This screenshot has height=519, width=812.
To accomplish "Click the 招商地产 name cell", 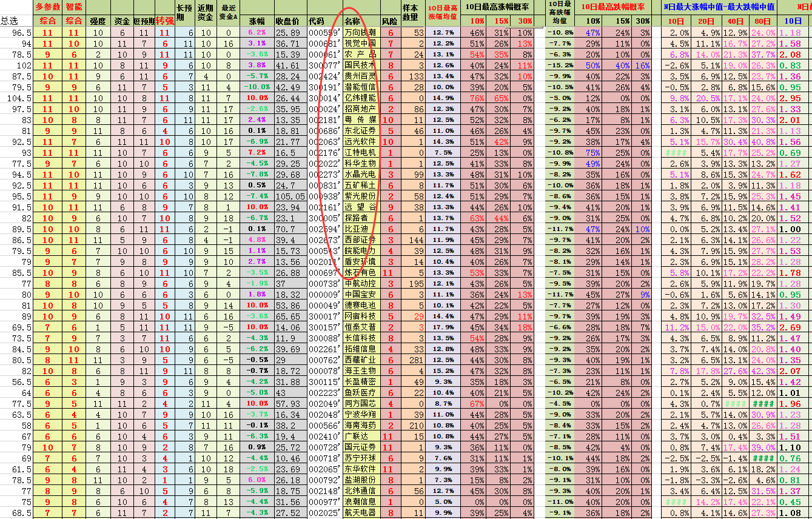I will (361, 109).
